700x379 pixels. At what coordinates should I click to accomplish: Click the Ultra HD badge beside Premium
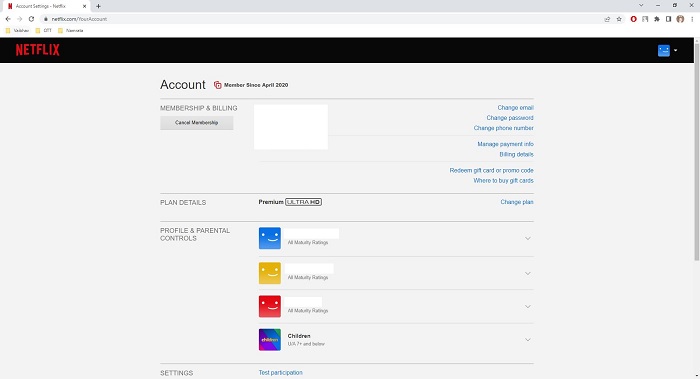tap(304, 202)
